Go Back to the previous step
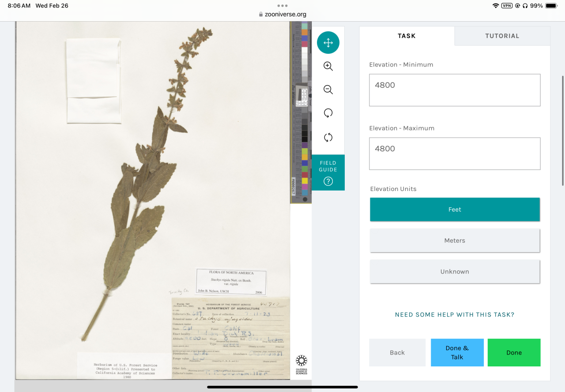 (x=397, y=353)
